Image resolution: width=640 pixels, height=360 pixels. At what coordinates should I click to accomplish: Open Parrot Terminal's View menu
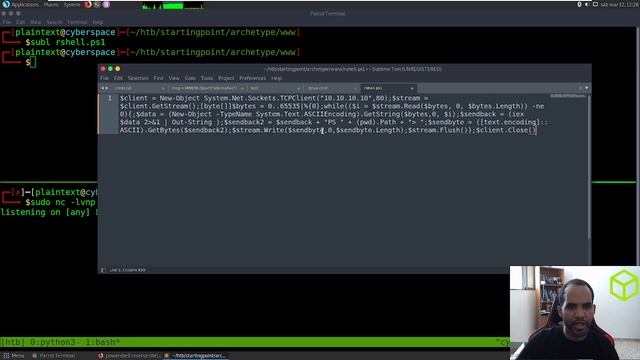tap(36, 22)
